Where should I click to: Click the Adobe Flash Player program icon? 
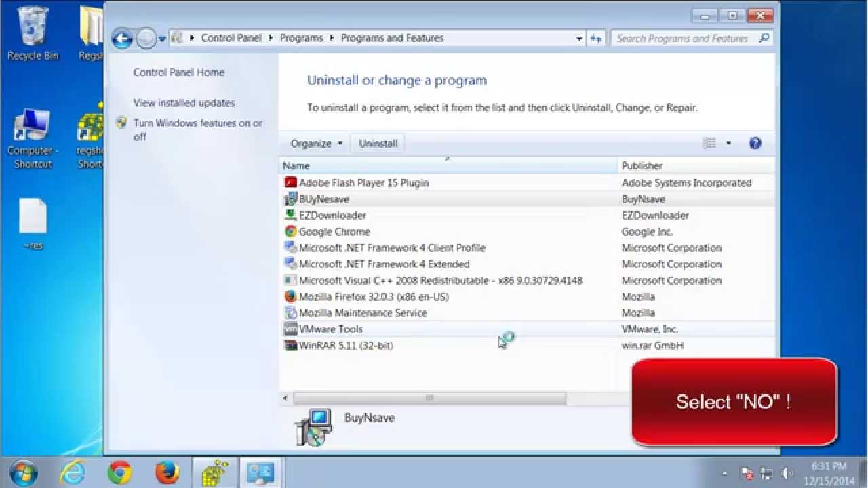(x=290, y=182)
